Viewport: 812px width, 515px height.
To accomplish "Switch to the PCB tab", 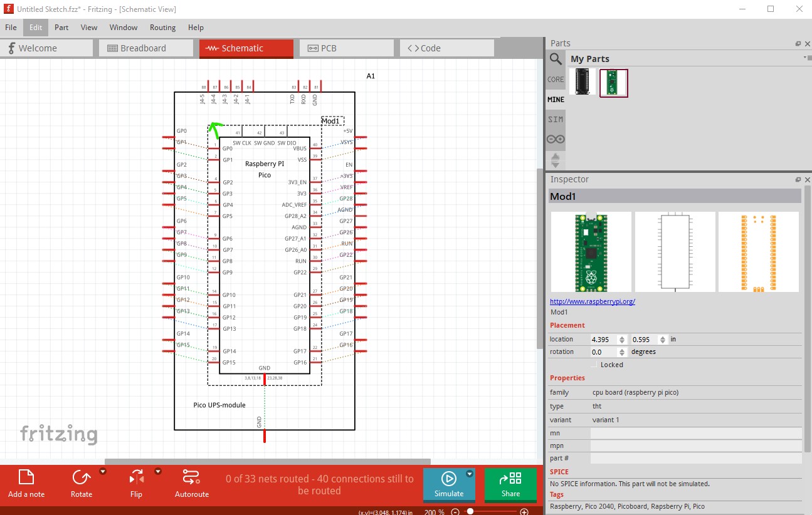I will tap(347, 48).
